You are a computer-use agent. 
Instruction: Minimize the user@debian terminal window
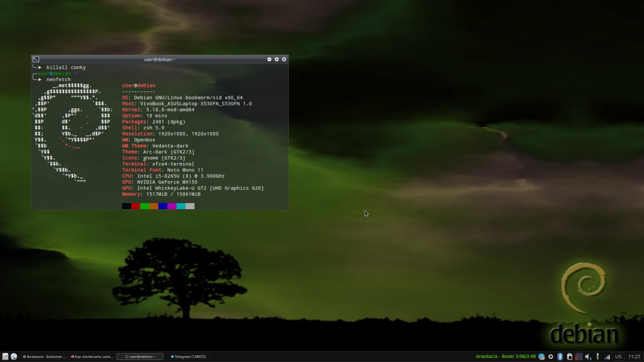269,59
